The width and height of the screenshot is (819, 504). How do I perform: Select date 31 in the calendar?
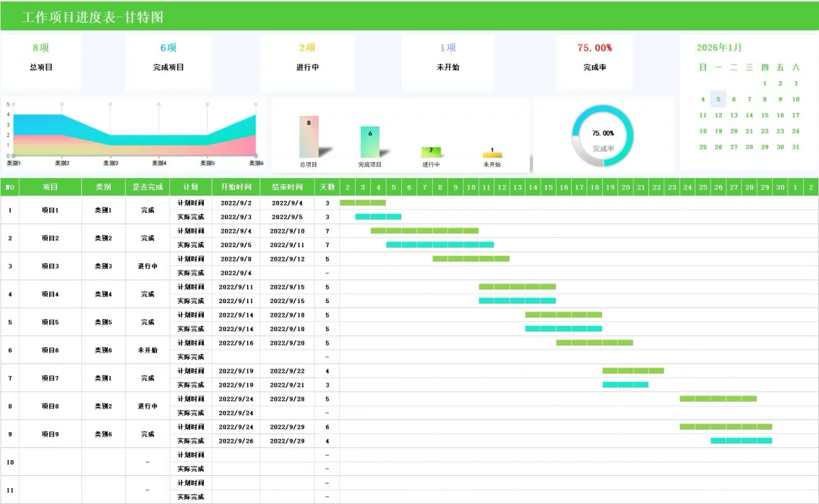coord(795,147)
